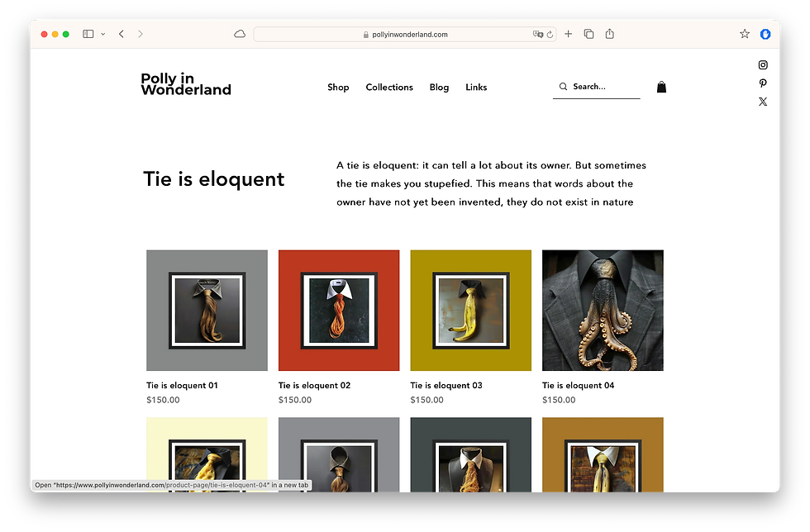Viewport: 810px width, 532px height.
Task: Open the Pinterest social icon
Action: (763, 83)
